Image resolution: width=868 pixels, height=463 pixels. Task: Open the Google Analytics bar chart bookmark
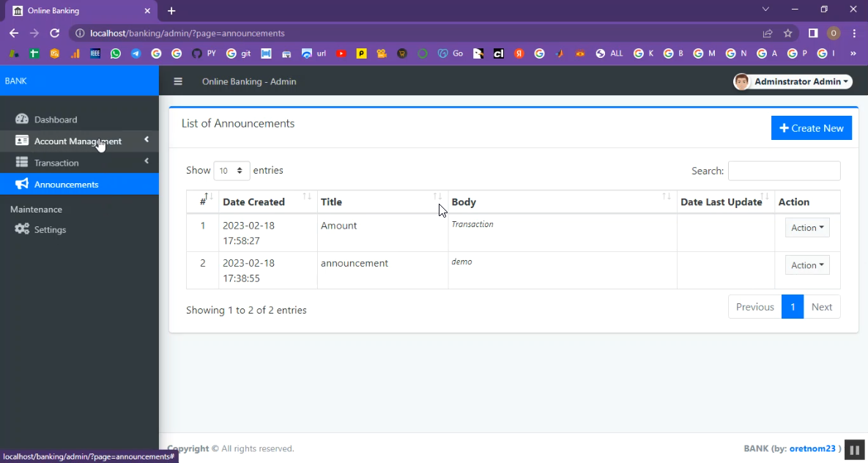point(75,53)
